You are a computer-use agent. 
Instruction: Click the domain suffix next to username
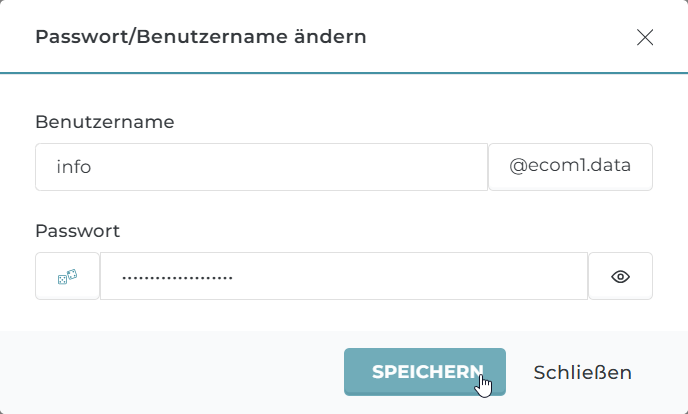tap(570, 167)
